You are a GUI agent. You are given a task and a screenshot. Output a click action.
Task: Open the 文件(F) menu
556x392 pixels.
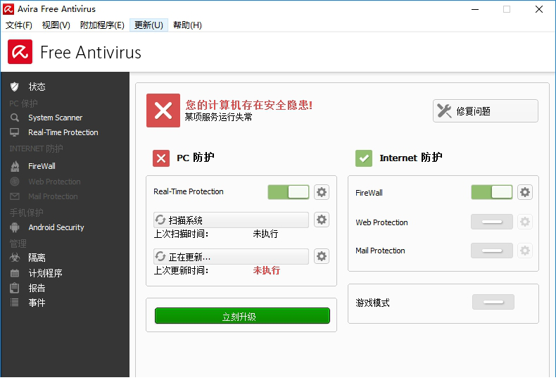coord(19,25)
